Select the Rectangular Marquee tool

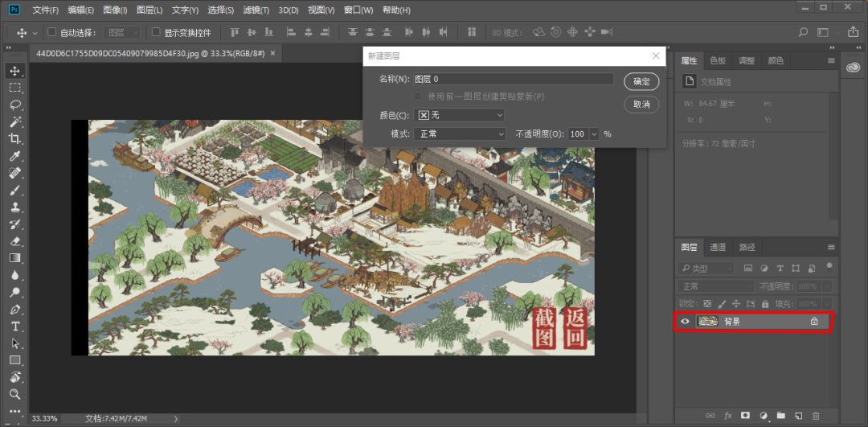[x=15, y=88]
